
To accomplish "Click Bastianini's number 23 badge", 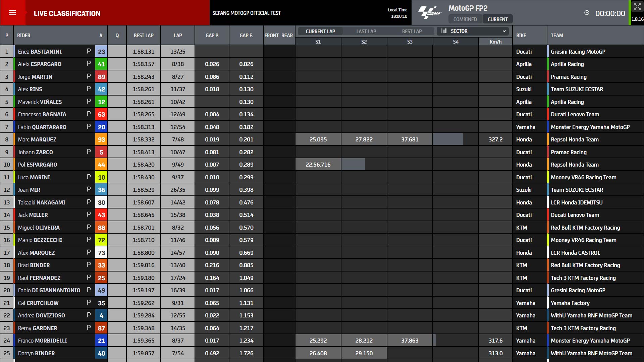I will click(x=101, y=52).
